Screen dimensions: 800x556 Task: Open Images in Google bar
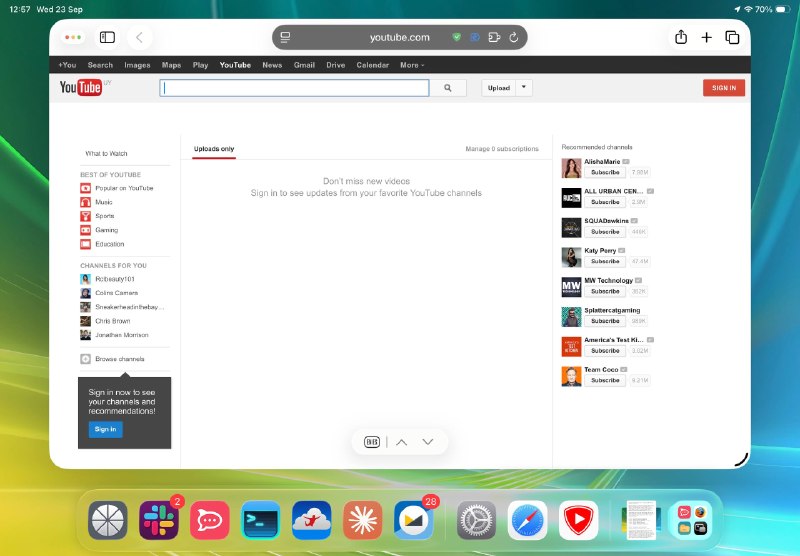pos(137,65)
